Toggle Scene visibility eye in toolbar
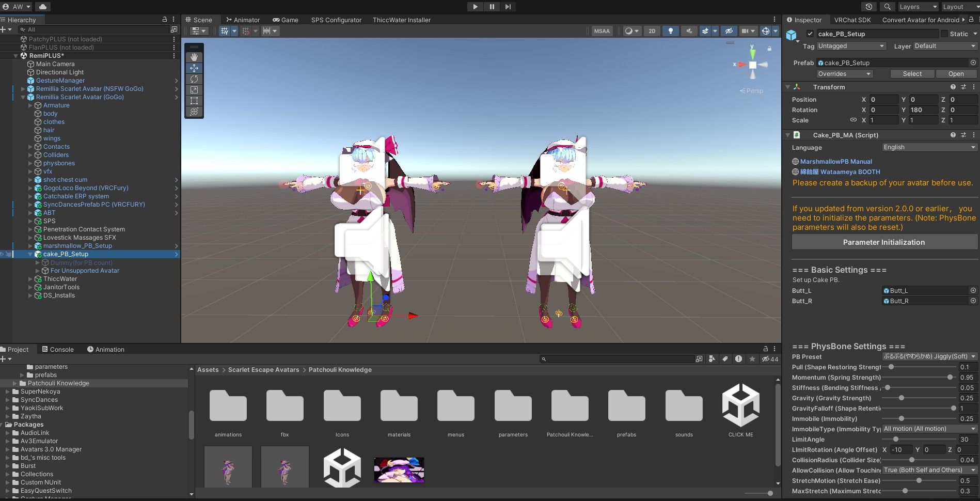The image size is (980, 501). pyautogui.click(x=729, y=31)
